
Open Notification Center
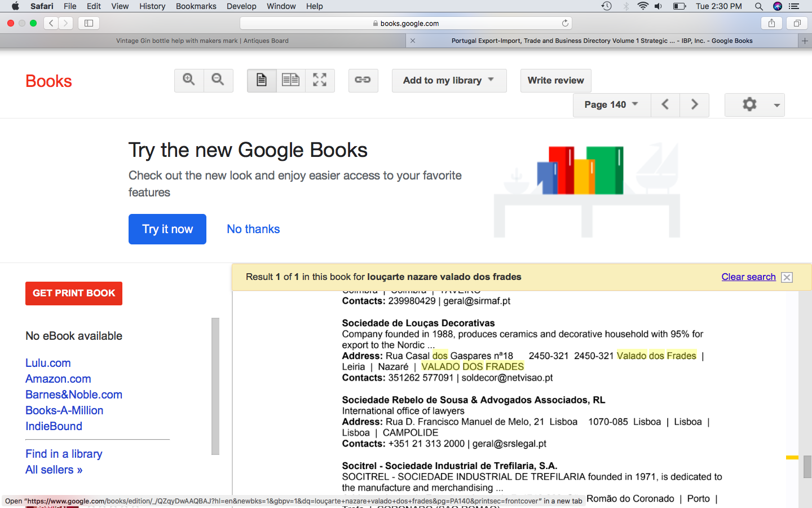(794, 6)
